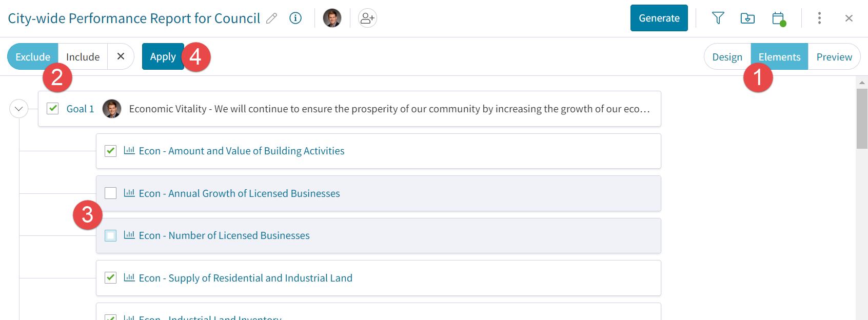This screenshot has width=868, height=320.
Task: Uncheck the Goal 1 checkbox
Action: click(x=53, y=108)
